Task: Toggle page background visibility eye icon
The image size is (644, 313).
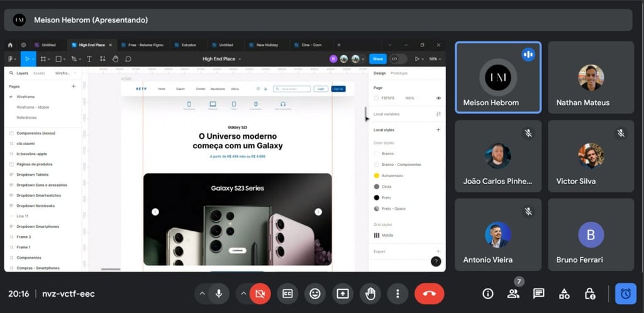Action: [438, 99]
